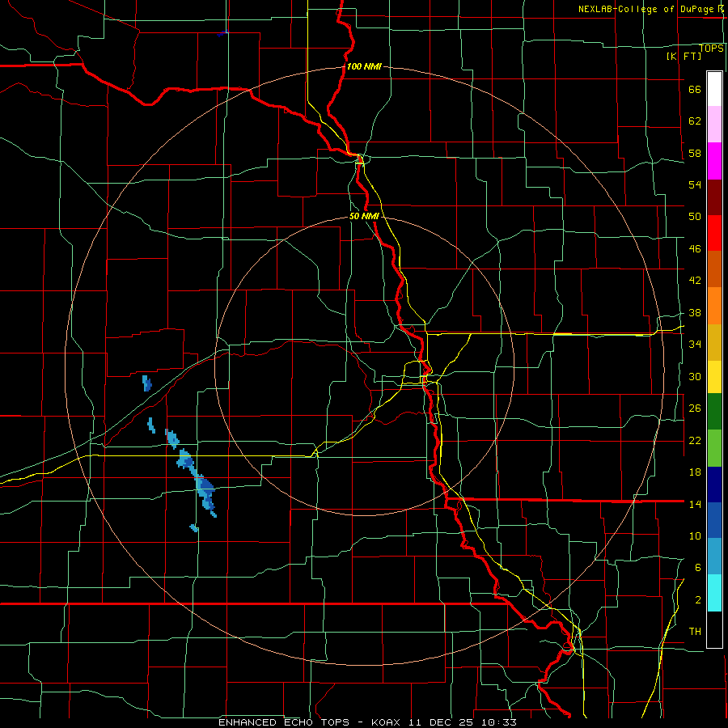Click the light pink legend swatch
The image size is (728, 728).
pyautogui.click(x=714, y=124)
